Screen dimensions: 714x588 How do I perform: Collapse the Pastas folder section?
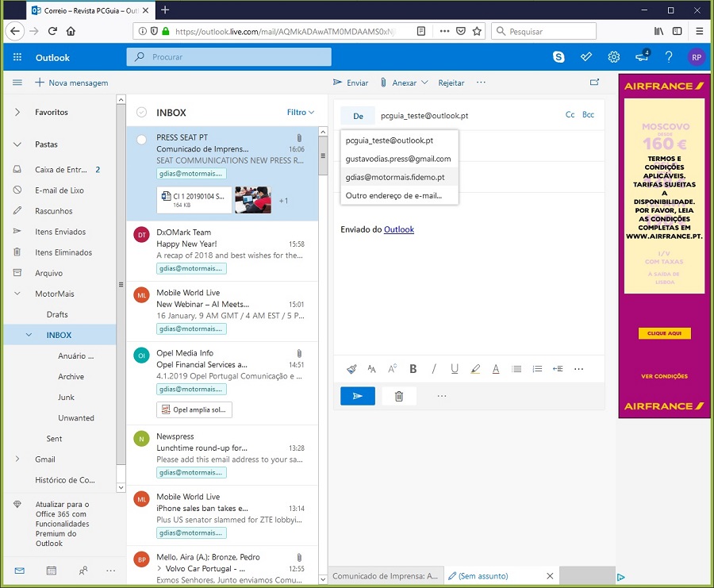17,144
